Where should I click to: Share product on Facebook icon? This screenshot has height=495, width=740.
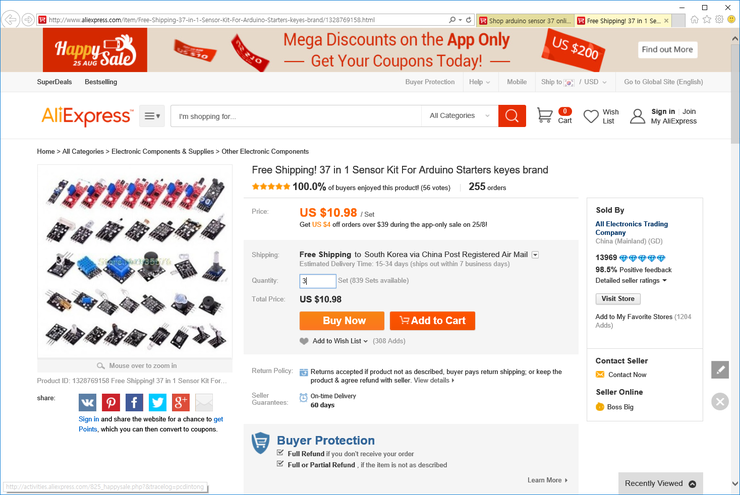point(134,402)
